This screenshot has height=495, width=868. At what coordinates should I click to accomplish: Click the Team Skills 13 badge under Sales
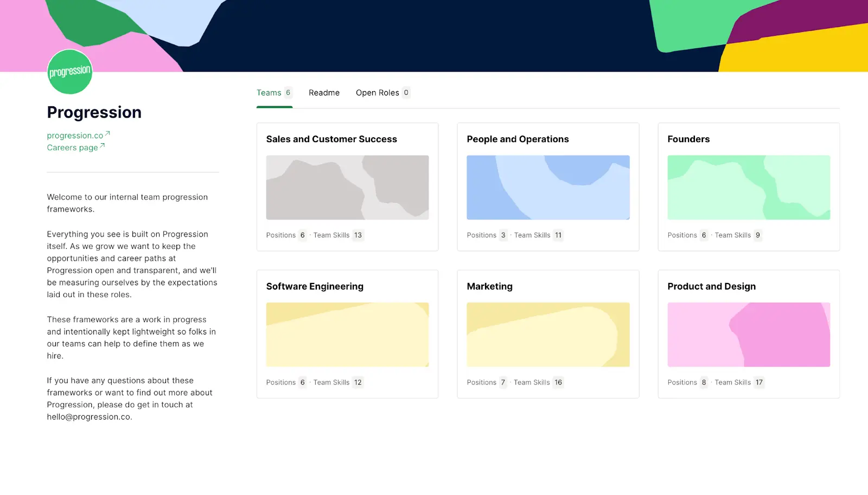click(x=358, y=235)
